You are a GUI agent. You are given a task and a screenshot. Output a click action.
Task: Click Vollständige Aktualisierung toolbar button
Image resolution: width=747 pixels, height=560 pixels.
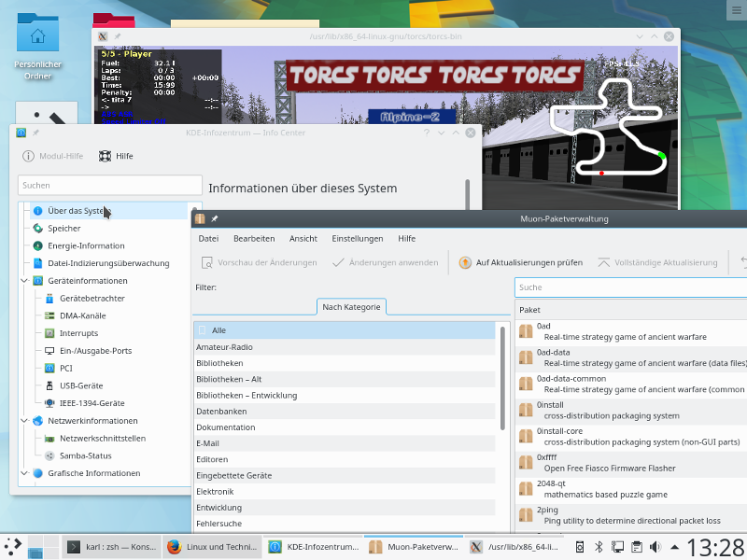click(658, 262)
